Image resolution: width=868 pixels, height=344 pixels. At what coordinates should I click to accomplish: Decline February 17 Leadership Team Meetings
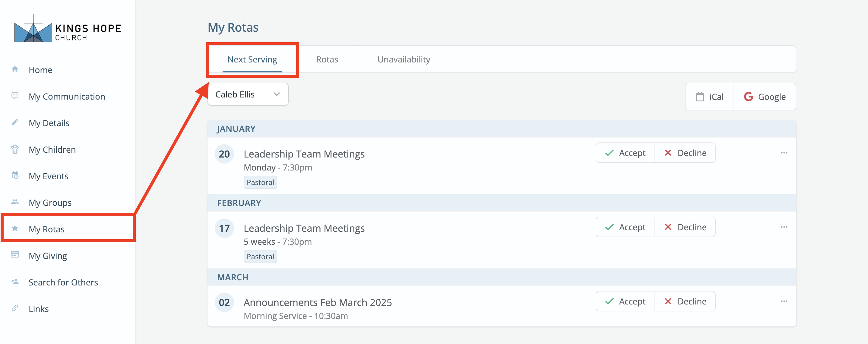click(685, 227)
